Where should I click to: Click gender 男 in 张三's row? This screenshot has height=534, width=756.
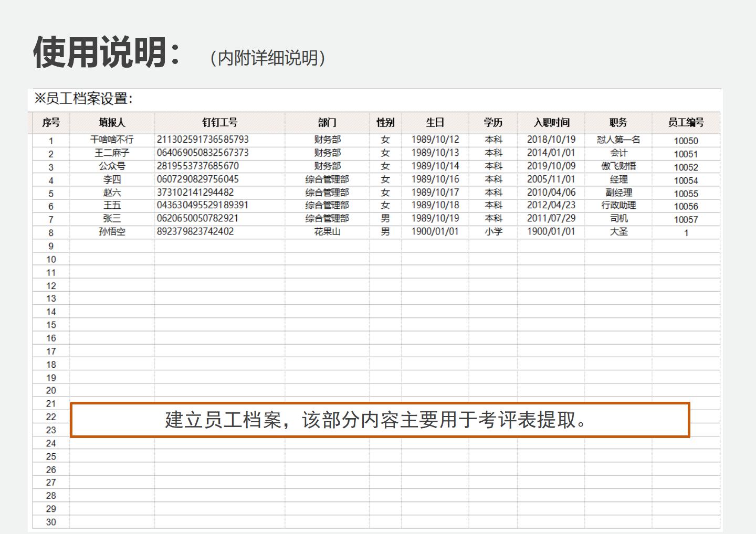[x=385, y=218]
